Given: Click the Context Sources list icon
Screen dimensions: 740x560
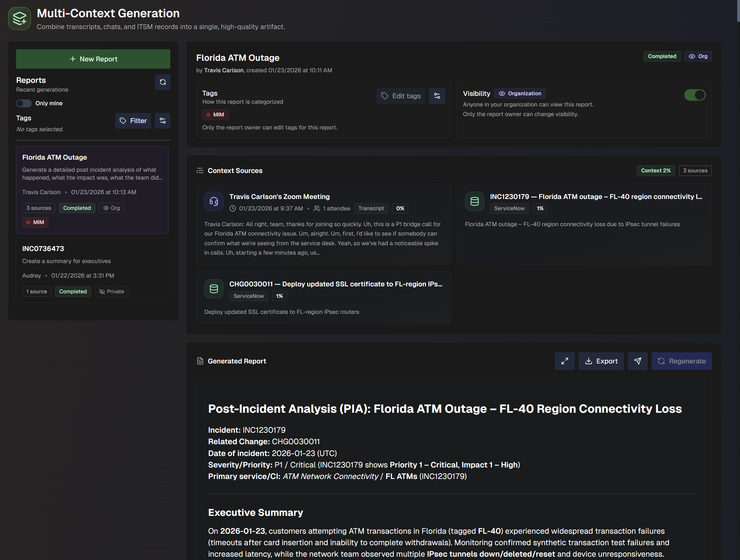Looking at the screenshot, I should 200,171.
